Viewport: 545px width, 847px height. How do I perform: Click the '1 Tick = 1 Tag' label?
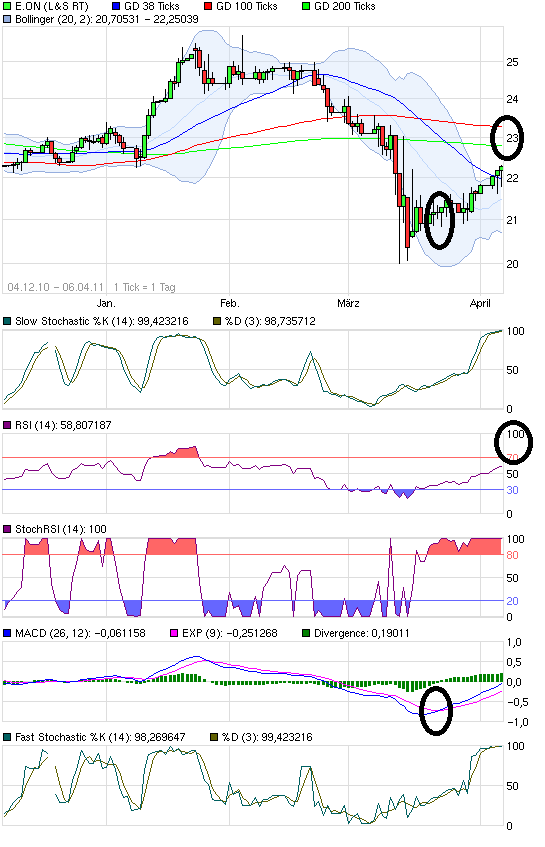145,287
